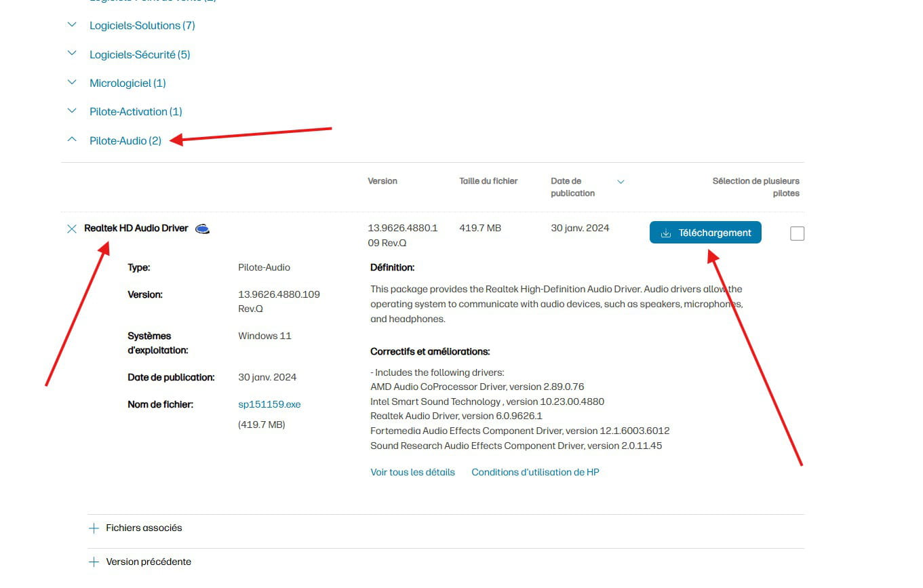Click the Intel Smart Sound Technology line
923x588 pixels.
tap(487, 401)
